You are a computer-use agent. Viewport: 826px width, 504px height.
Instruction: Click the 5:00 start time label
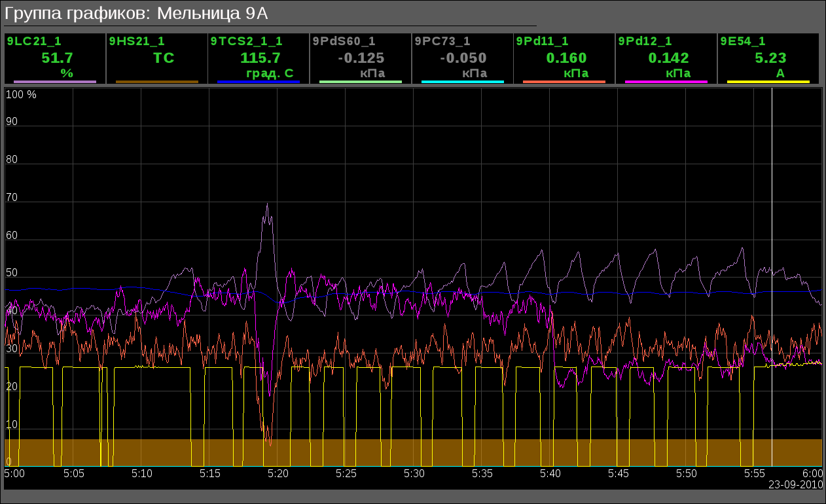[14, 473]
